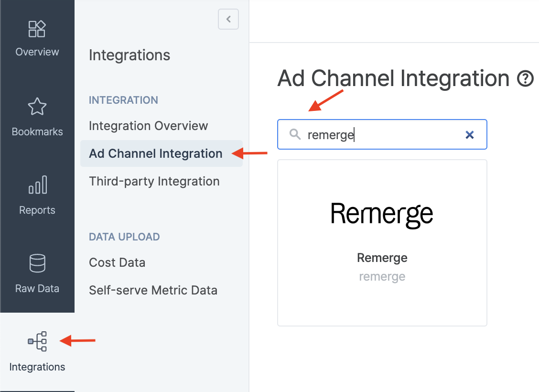Image resolution: width=539 pixels, height=392 pixels.
Task: Click the gray 'remerge' channel identifier
Action: click(382, 276)
